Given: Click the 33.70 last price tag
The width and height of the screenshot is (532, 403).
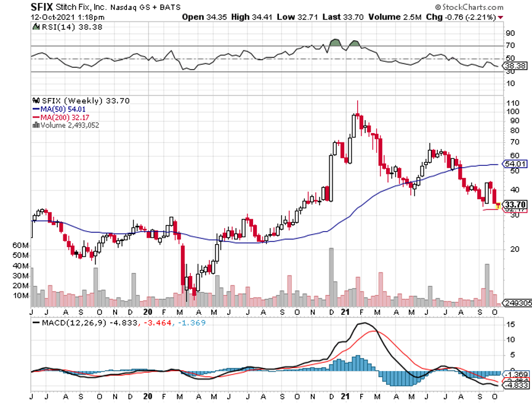Looking at the screenshot, I should pos(514,204).
